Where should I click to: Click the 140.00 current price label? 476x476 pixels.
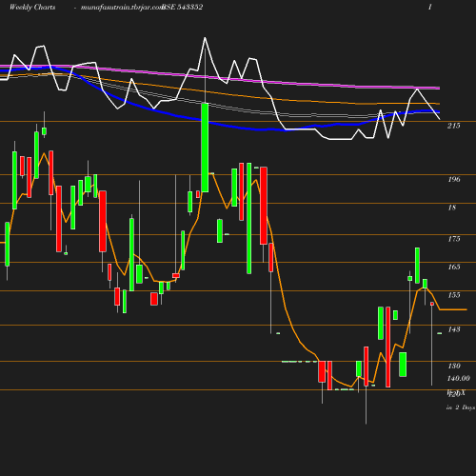(459, 378)
